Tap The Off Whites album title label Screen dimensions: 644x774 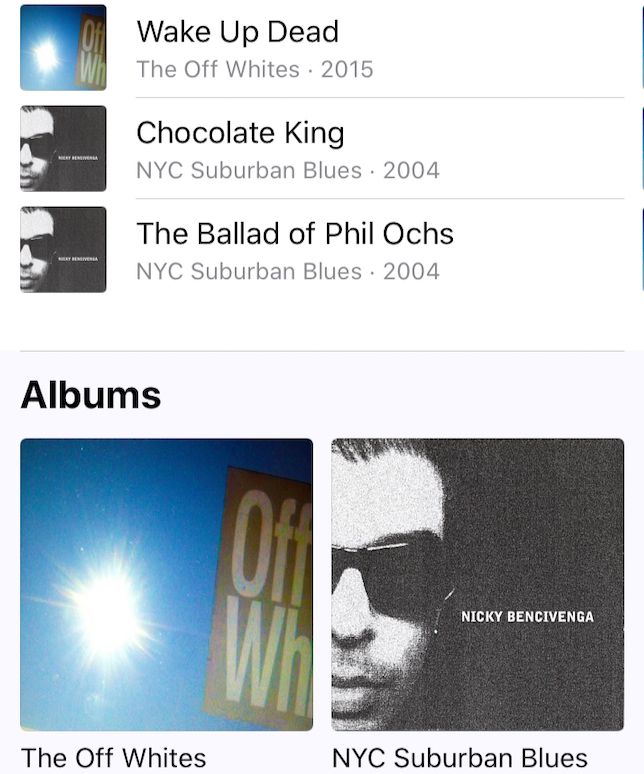(x=114, y=758)
